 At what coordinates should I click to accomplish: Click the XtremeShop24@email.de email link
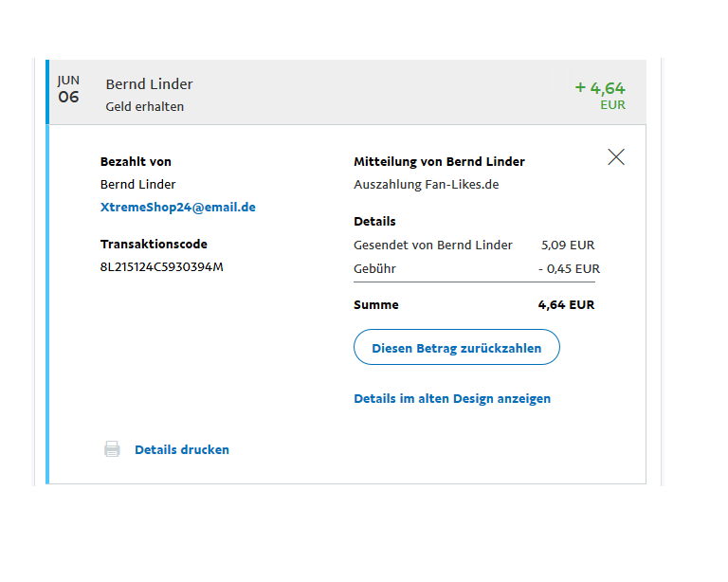[178, 207]
